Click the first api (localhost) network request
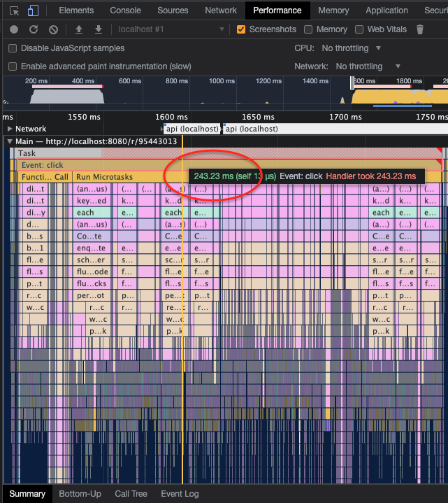 192,129
